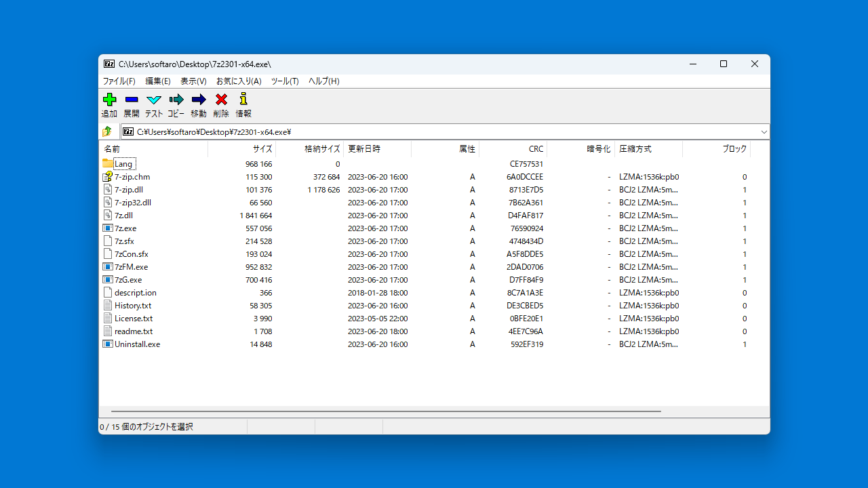868x488 pixels.
Task: Open the ヘルプ(H) menu
Action: [x=324, y=81]
